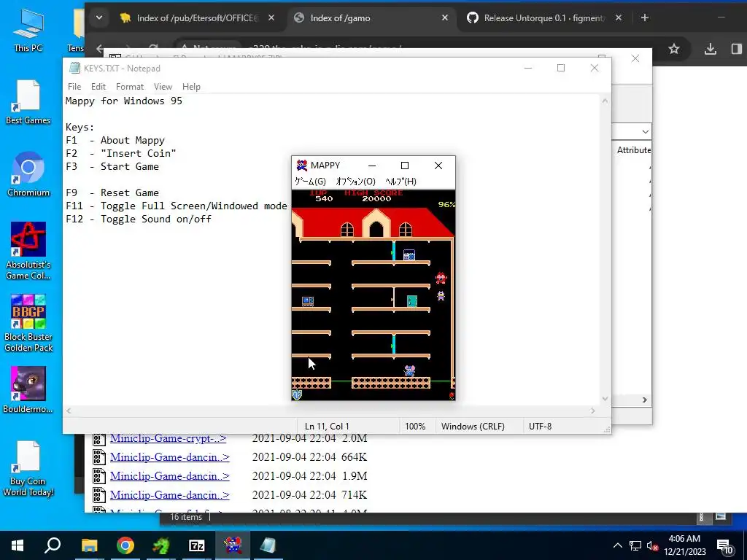This screenshot has height=560, width=747.
Task: Launch the Bouldermo... desktop game icon
Action: [x=28, y=390]
